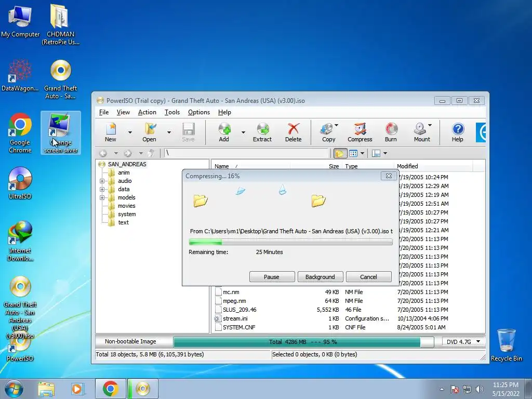Click the path address field

click(246, 153)
